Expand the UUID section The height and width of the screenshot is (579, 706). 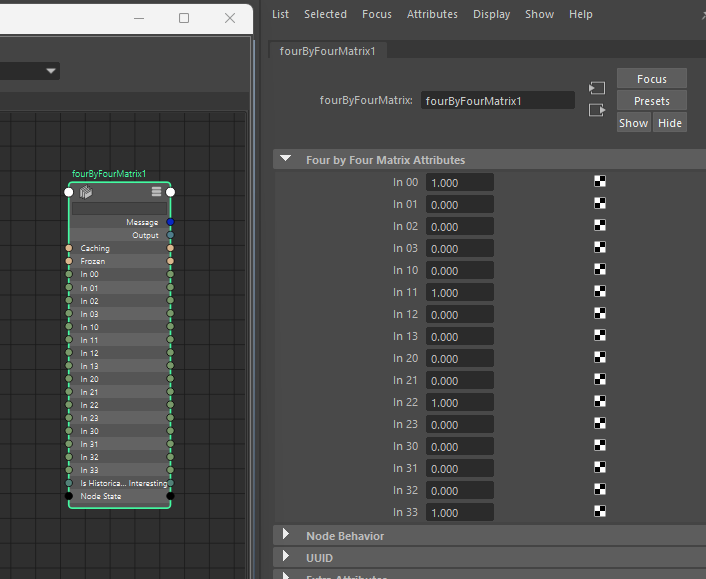pos(287,557)
